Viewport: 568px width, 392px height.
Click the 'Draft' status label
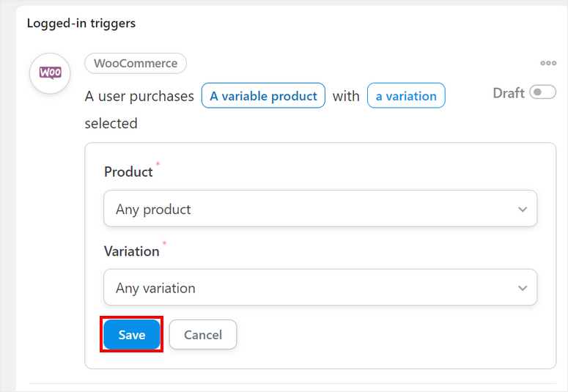[508, 93]
